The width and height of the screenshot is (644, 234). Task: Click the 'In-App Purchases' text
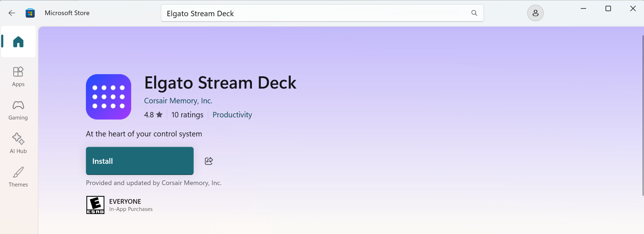pos(131,209)
